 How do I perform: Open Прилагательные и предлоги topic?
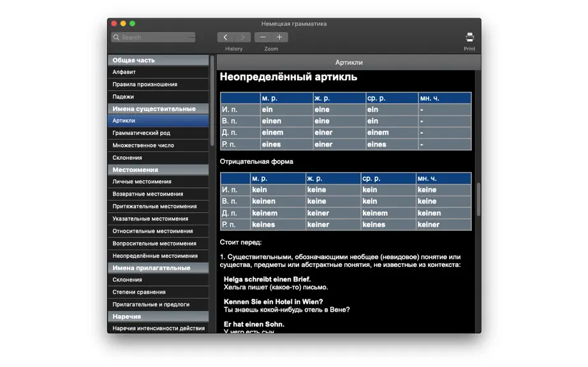pyautogui.click(x=158, y=305)
